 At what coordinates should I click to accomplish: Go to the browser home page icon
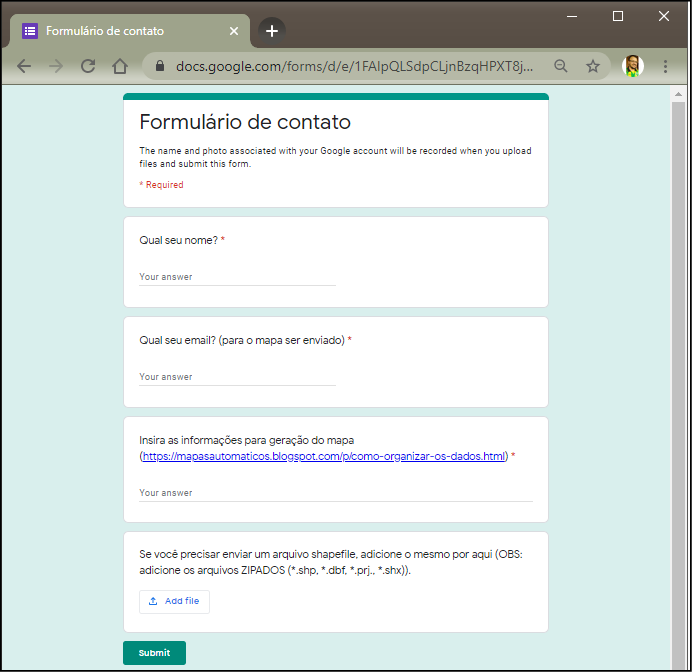pyautogui.click(x=120, y=66)
